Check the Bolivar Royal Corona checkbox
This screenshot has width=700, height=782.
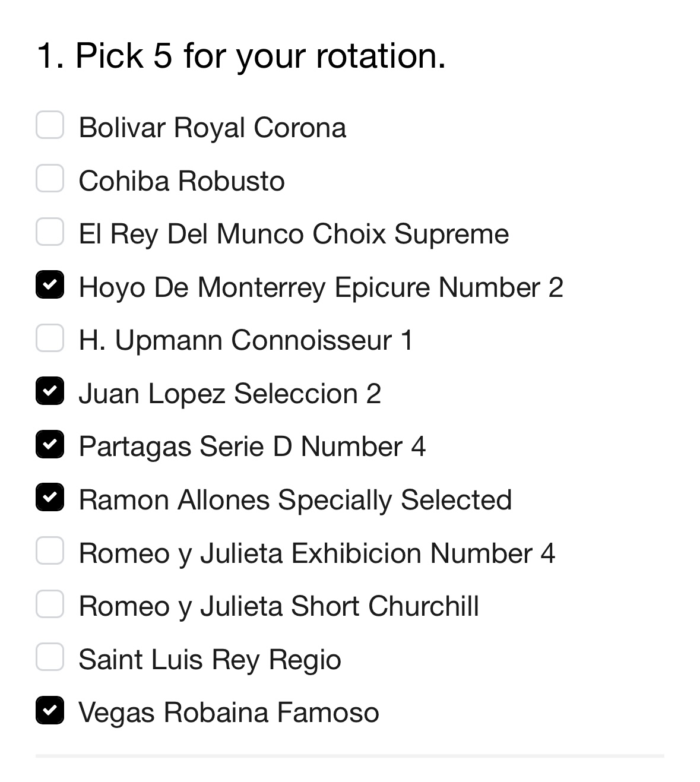(50, 125)
